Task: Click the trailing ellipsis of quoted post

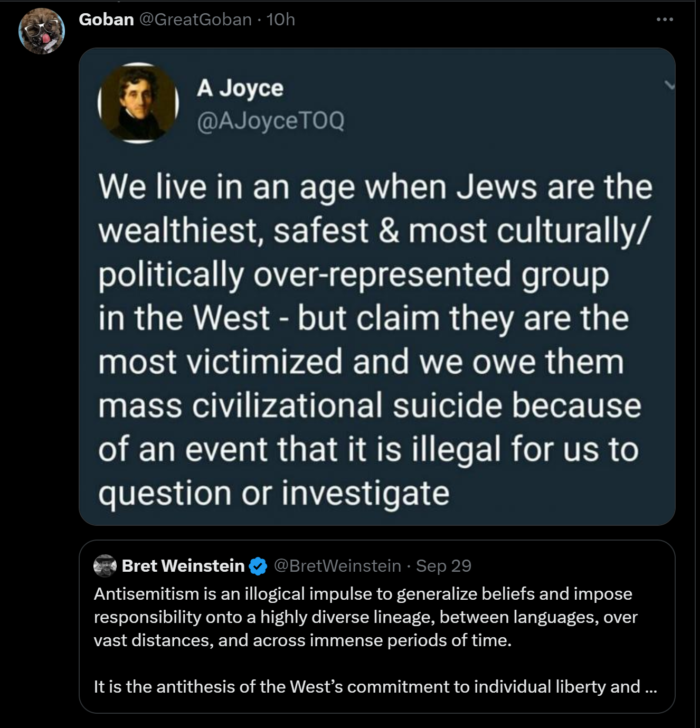Action: pos(651,687)
